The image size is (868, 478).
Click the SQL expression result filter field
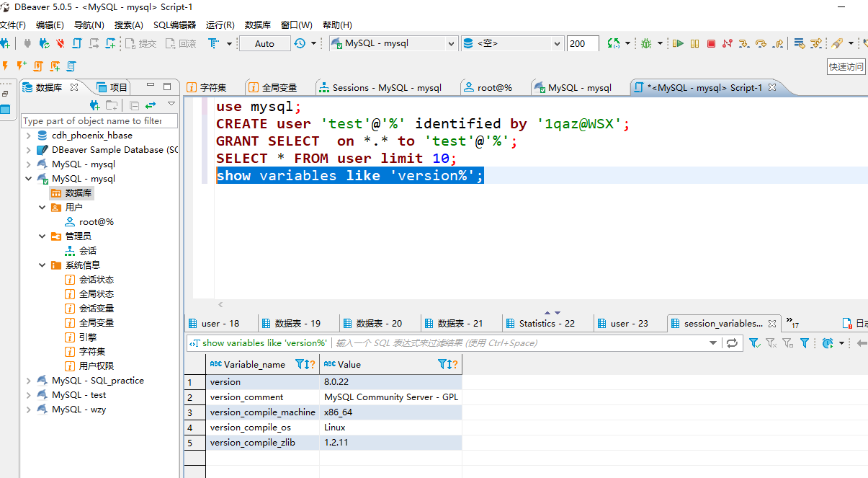(x=519, y=343)
